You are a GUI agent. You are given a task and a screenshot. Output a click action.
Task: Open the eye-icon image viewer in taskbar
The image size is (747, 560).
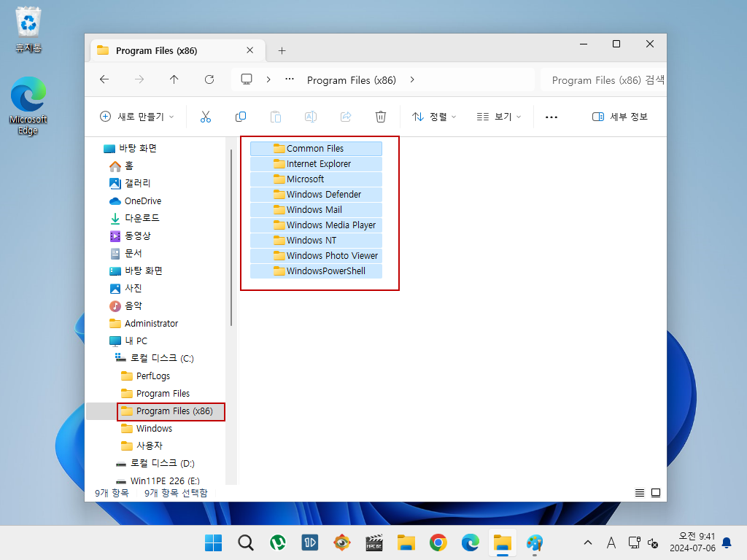(342, 542)
